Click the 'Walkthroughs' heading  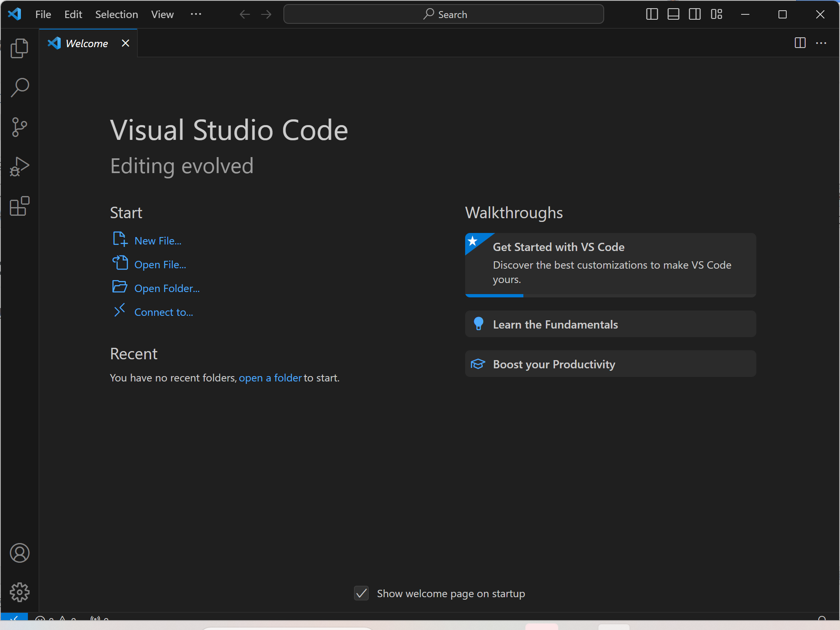point(514,213)
